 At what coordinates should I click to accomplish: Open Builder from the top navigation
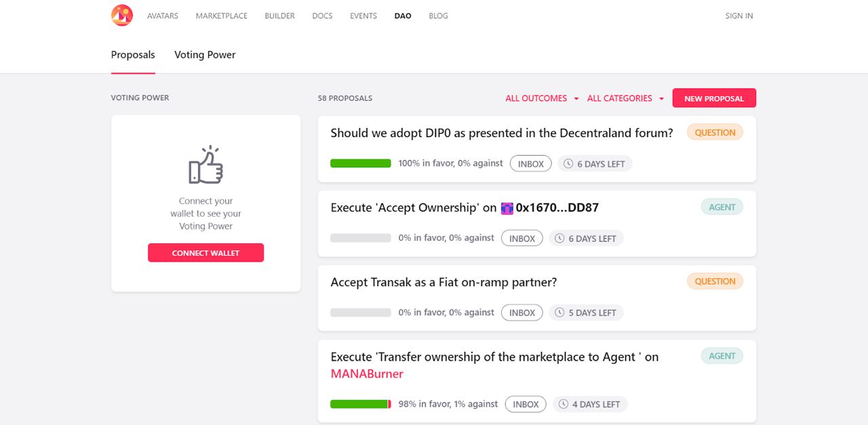[280, 16]
